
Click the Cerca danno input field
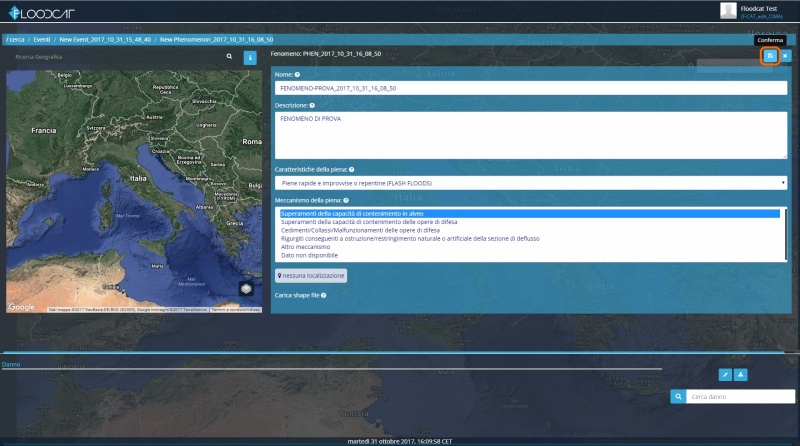tap(740, 397)
